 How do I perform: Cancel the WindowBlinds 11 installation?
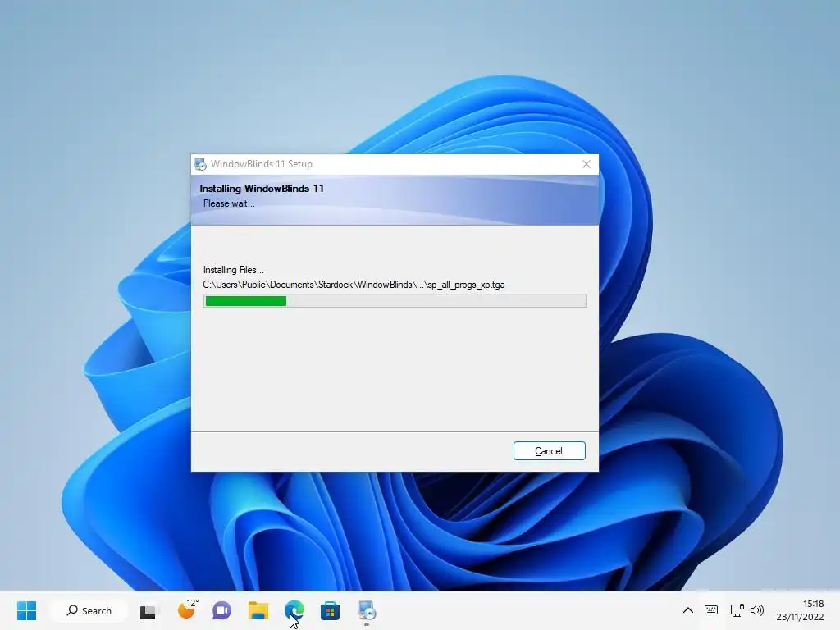[549, 450]
